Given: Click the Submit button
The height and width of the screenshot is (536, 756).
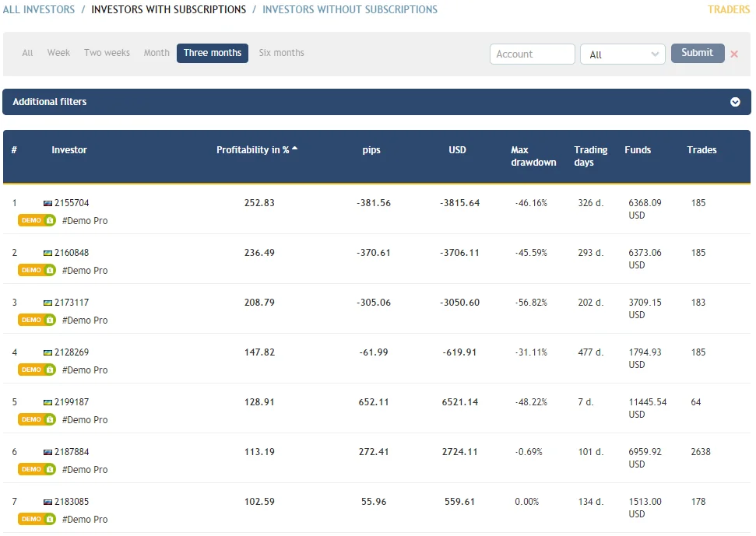Looking at the screenshot, I should click(697, 53).
